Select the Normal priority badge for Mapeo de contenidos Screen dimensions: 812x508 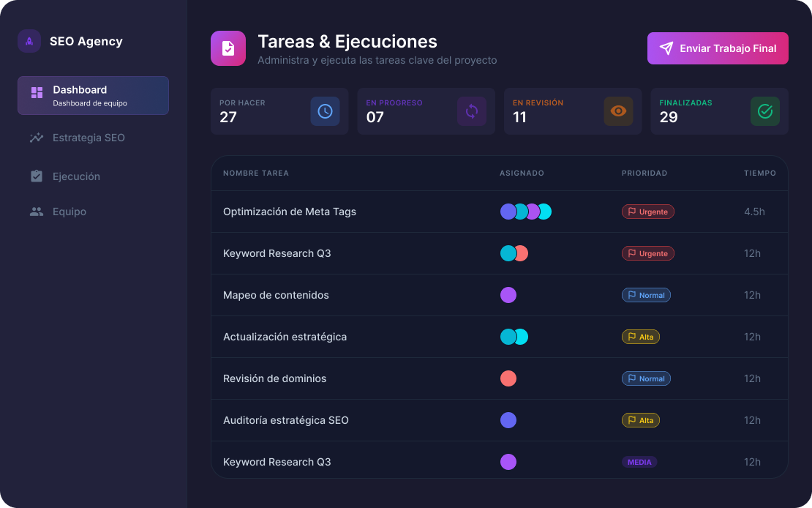coord(646,295)
